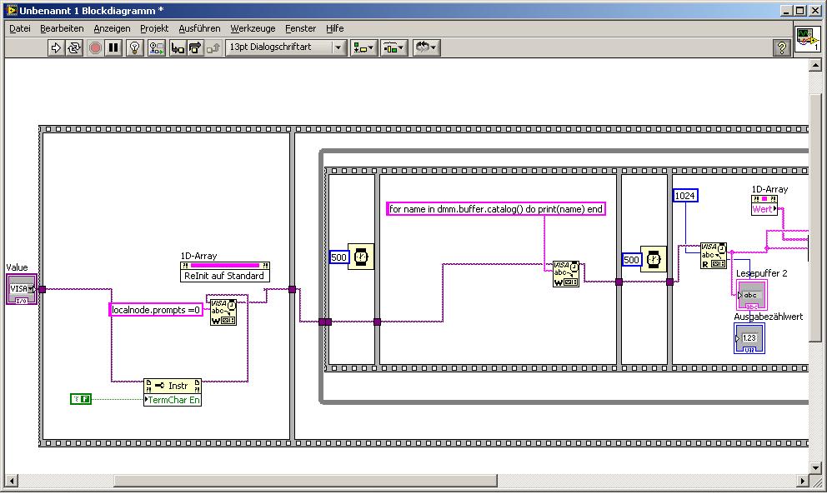The height and width of the screenshot is (504, 827).
Task: Click the Step Out button
Action: [213, 48]
